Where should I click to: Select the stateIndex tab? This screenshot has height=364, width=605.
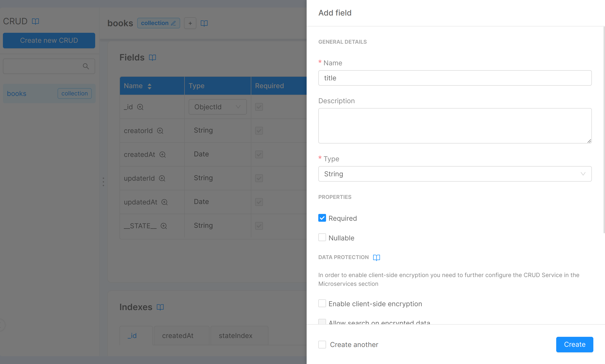pyautogui.click(x=235, y=335)
